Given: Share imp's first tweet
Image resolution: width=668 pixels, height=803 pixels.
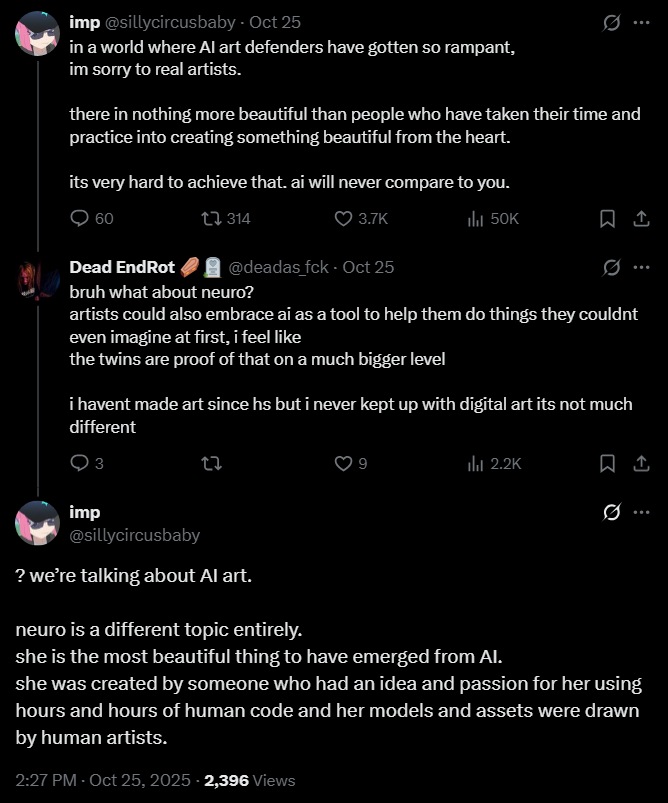Looking at the screenshot, I should click(640, 218).
